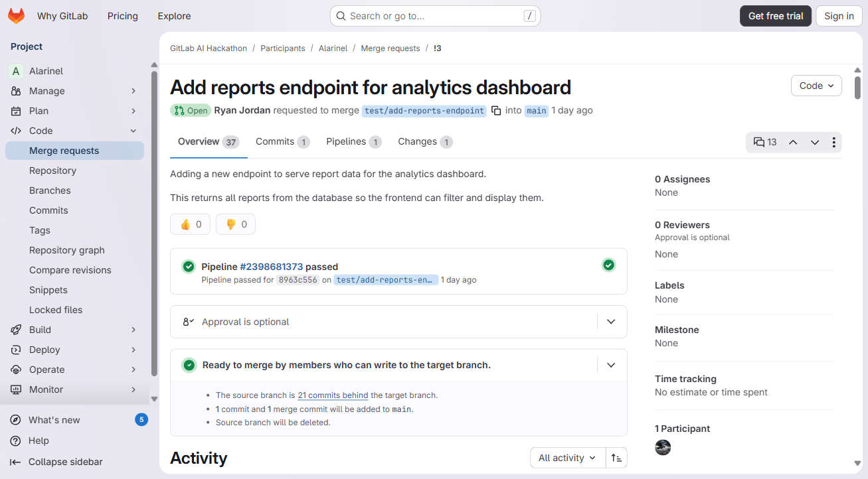Click Merge requests breadcrumb link
Viewport: 868px width, 479px height.
pos(391,48)
